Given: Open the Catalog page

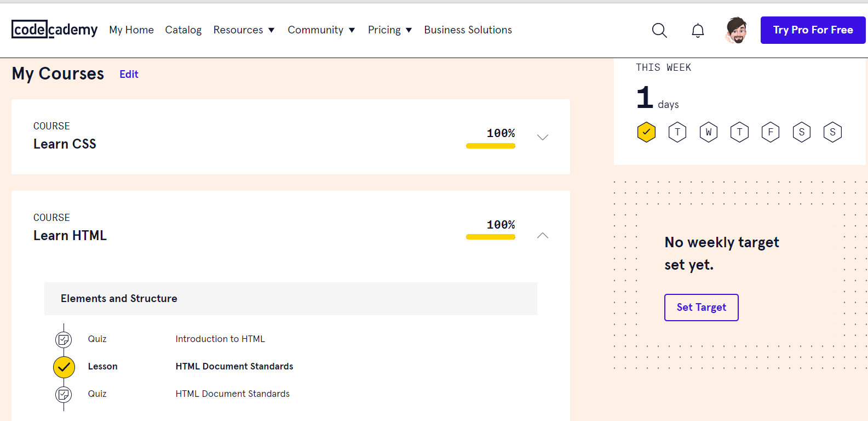Looking at the screenshot, I should (183, 30).
